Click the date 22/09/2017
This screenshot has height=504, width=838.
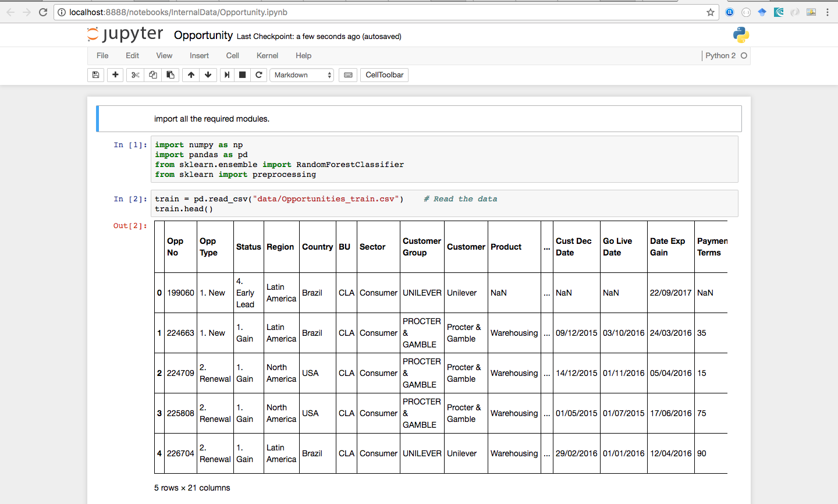coord(670,293)
